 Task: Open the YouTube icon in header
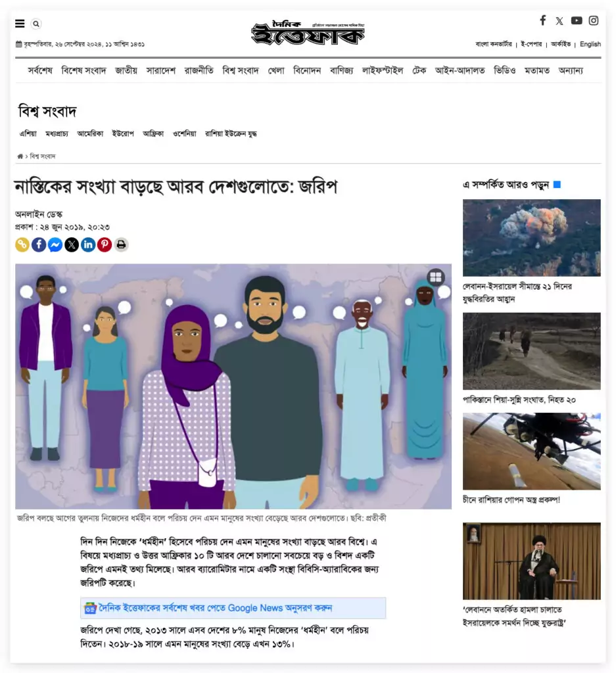[x=577, y=20]
